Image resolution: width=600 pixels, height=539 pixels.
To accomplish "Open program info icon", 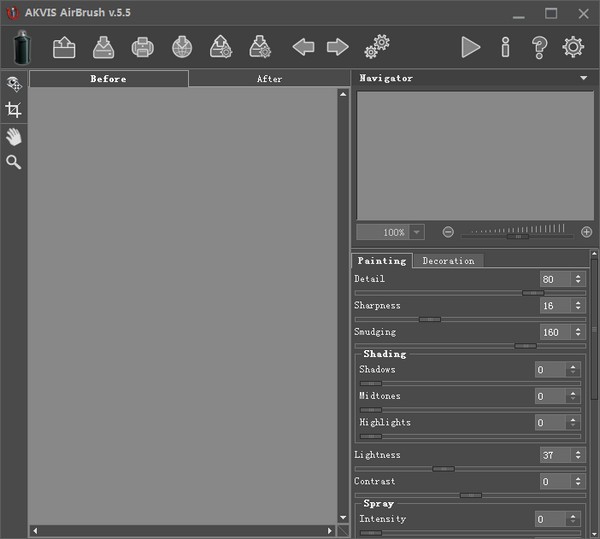I will [x=505, y=47].
